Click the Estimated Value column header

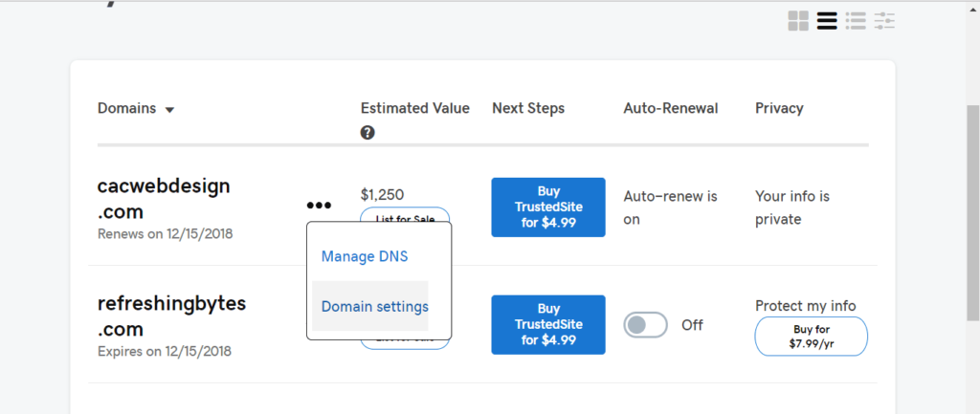coord(414,108)
